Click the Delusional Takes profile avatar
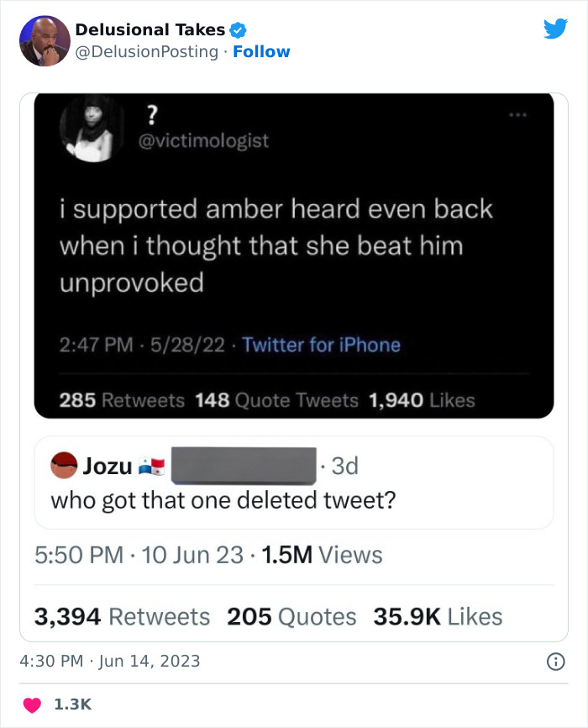 45,40
